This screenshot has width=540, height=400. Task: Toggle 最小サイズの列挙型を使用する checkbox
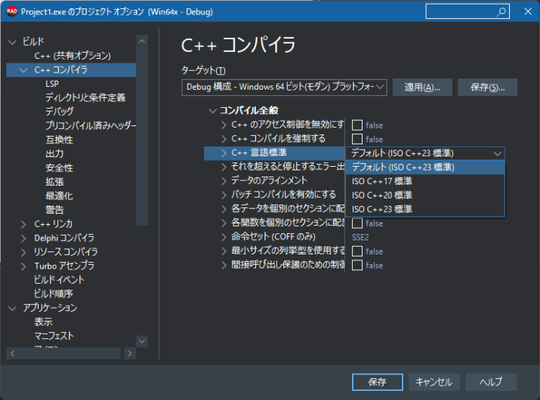357,251
